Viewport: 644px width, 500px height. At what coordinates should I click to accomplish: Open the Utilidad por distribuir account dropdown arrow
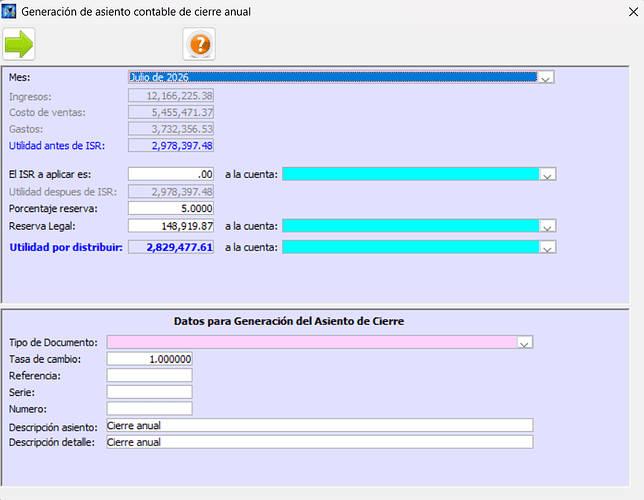pyautogui.click(x=547, y=248)
